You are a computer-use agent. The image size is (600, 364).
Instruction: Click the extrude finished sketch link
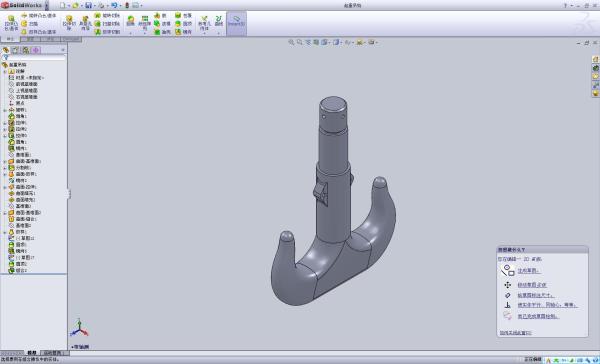click(x=538, y=316)
